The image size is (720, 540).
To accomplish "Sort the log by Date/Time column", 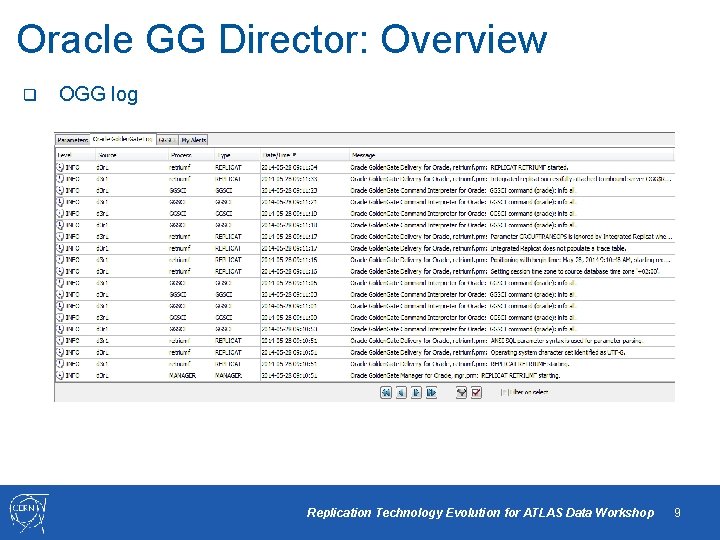I will pyautogui.click(x=304, y=155).
